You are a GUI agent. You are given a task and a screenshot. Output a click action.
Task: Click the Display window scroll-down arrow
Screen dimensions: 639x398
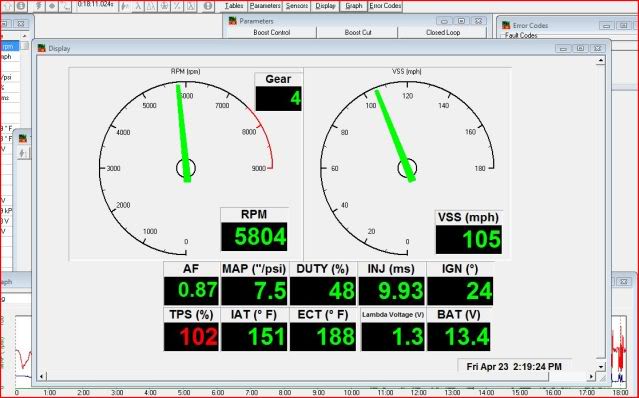coord(601,367)
